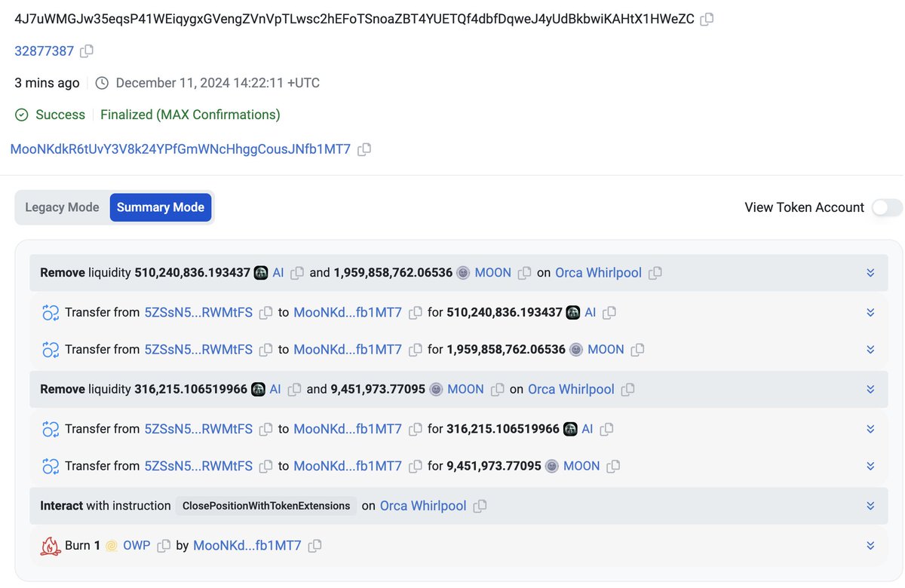Copy sender 5ZSsN5 in 316,215 AI transfer row
The height and width of the screenshot is (588, 905).
pos(265,429)
